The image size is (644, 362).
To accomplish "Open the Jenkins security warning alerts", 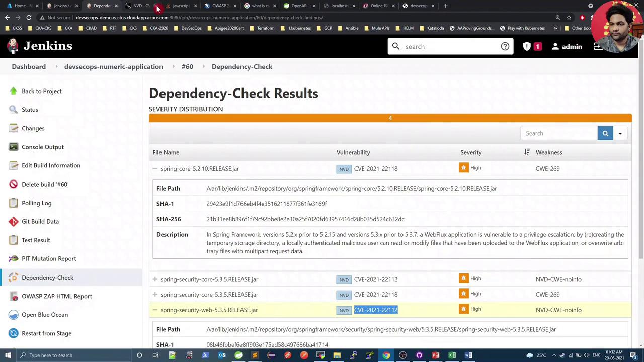I will (532, 47).
